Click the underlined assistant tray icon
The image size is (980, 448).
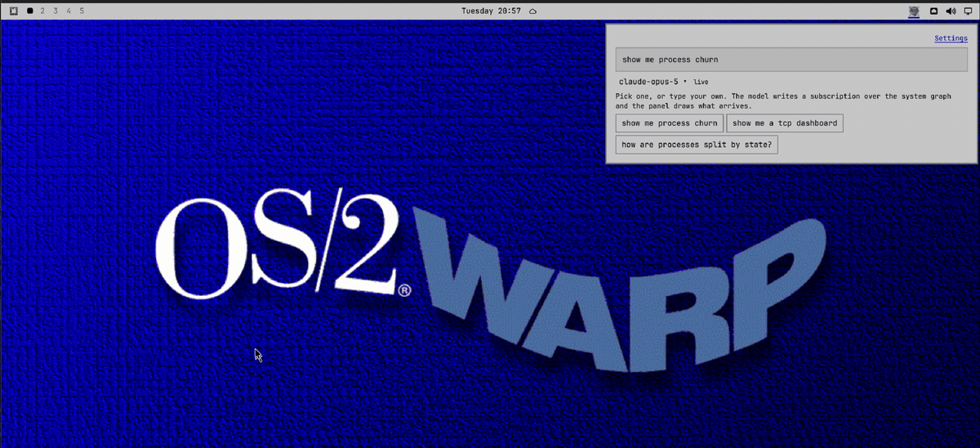tap(915, 11)
